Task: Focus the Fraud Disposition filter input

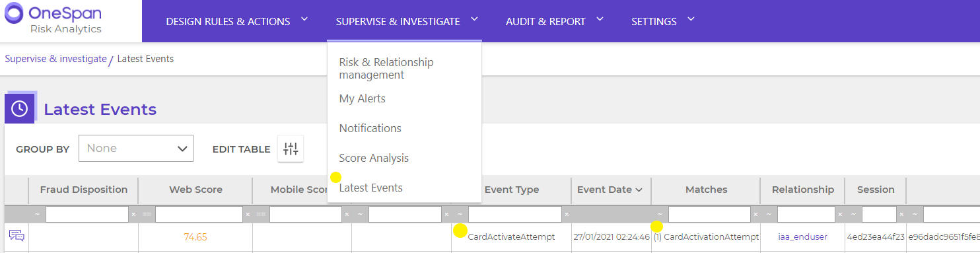Action: pyautogui.click(x=87, y=215)
